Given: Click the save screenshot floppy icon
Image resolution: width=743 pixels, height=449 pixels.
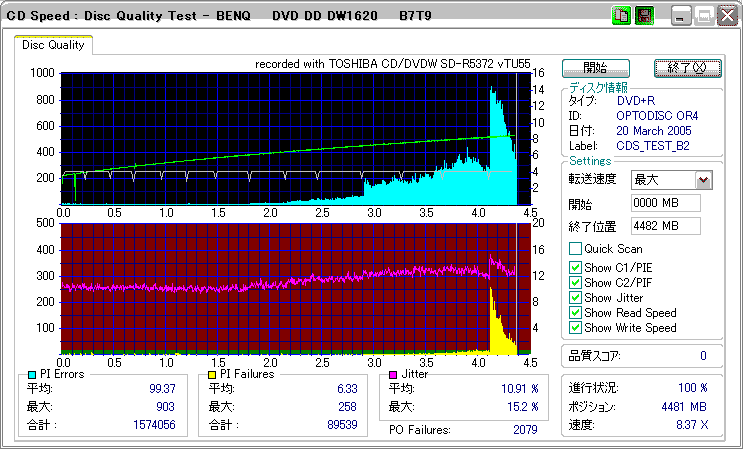Looking at the screenshot, I should click(x=643, y=16).
